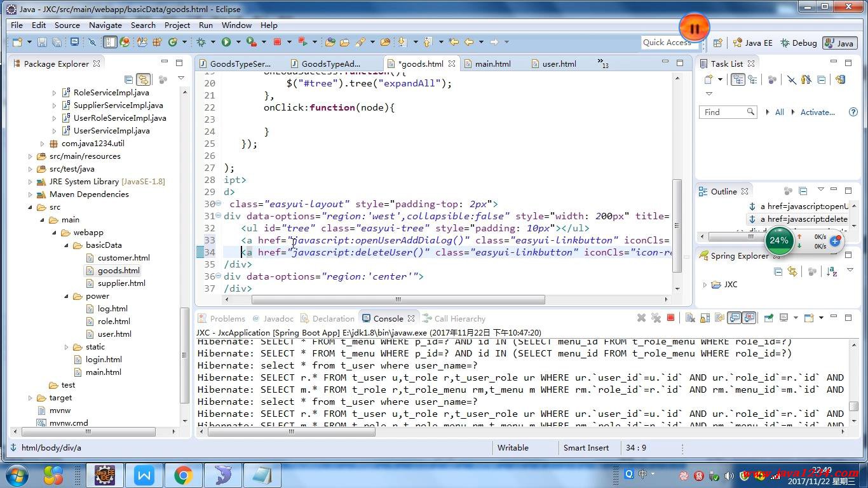Open the Navigate menu
The height and width of the screenshot is (488, 868).
[x=105, y=25]
